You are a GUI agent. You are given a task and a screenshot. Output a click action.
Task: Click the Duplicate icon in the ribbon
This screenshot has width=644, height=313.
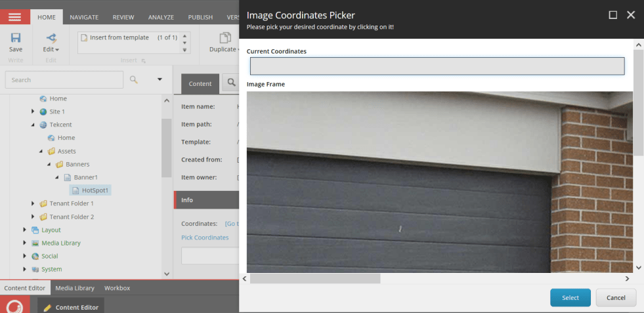225,38
